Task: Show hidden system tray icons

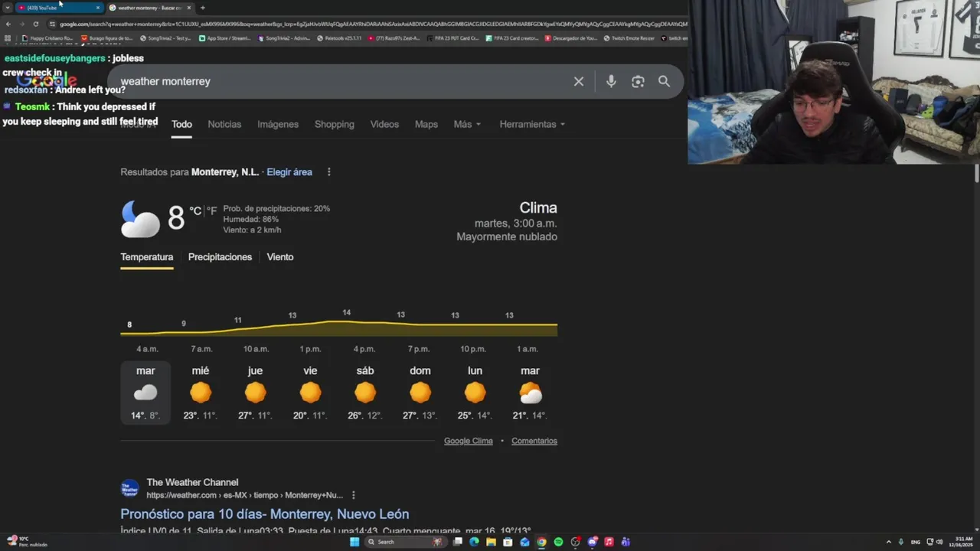Action: point(889,542)
